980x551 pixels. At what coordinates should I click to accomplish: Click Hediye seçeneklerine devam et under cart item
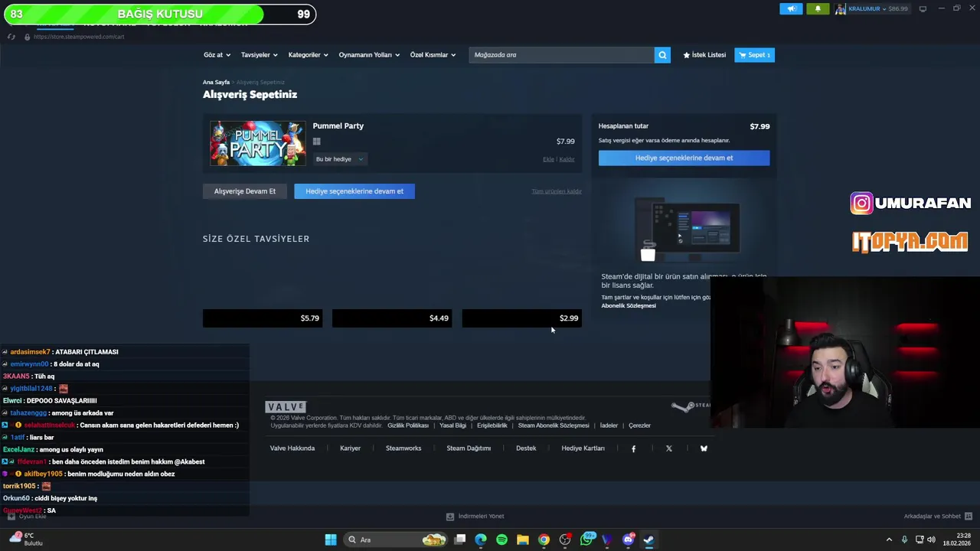[354, 191]
